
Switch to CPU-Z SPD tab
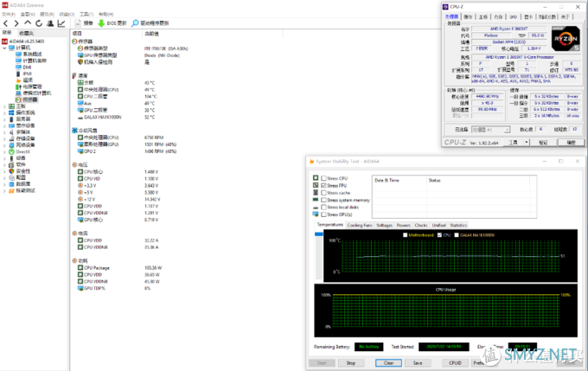tap(514, 17)
